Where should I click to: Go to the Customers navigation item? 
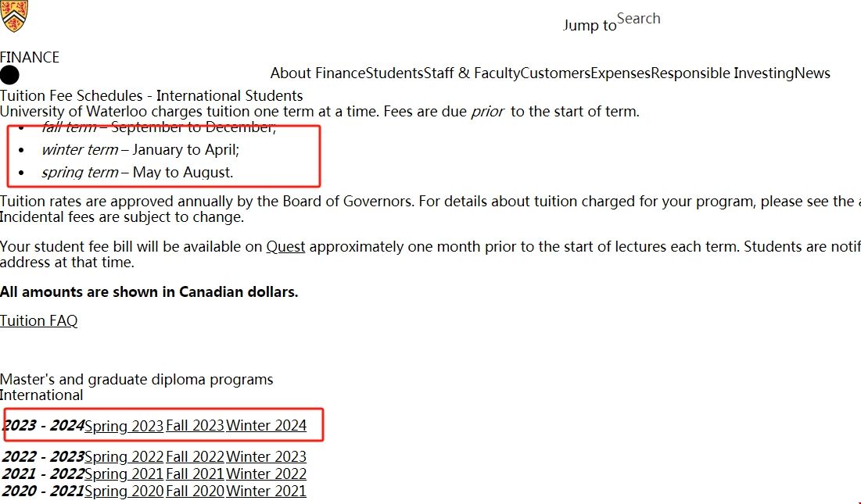[x=555, y=73]
